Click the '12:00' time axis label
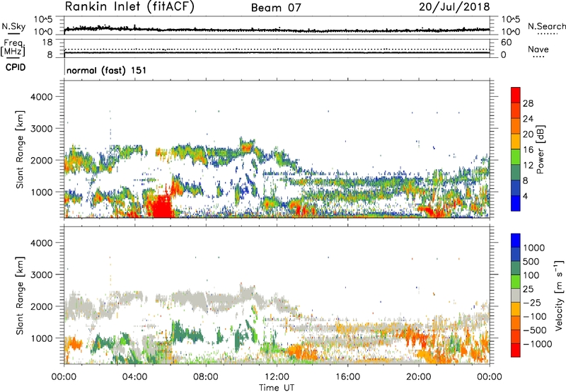Screen dimensions: 566x392 (277, 377)
